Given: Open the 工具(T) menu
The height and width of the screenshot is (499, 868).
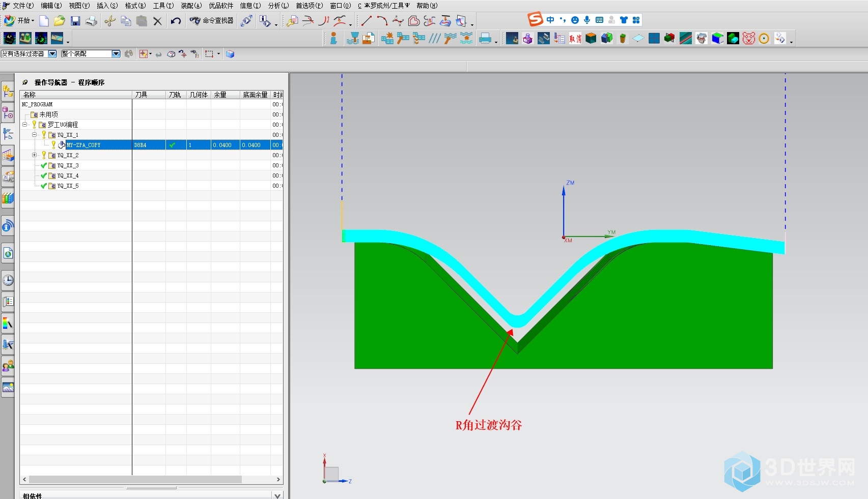Looking at the screenshot, I should pos(163,6).
